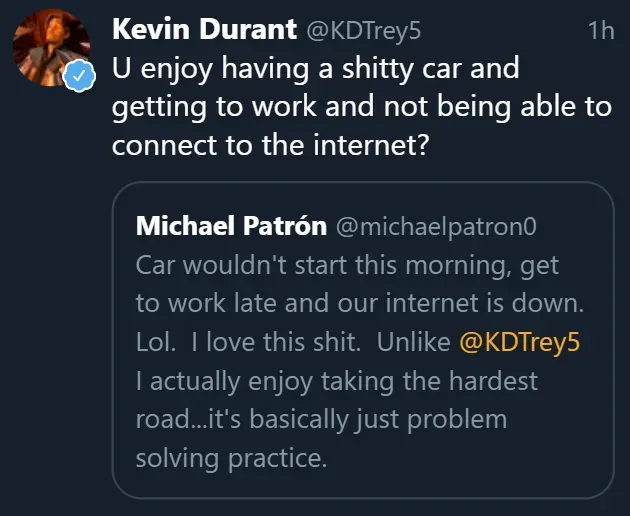Click "Car wouldn't start this morning, get" line
630x516 pixels.
(x=347, y=266)
